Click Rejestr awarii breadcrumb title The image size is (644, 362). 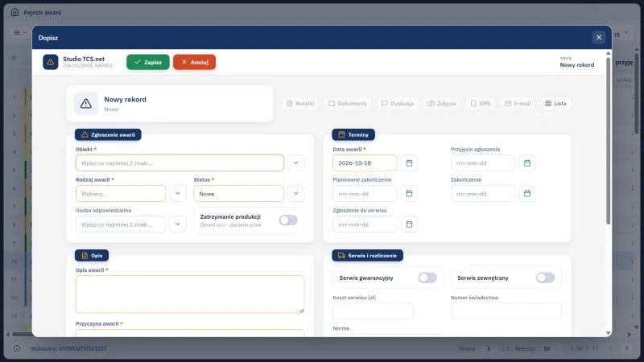(x=43, y=12)
